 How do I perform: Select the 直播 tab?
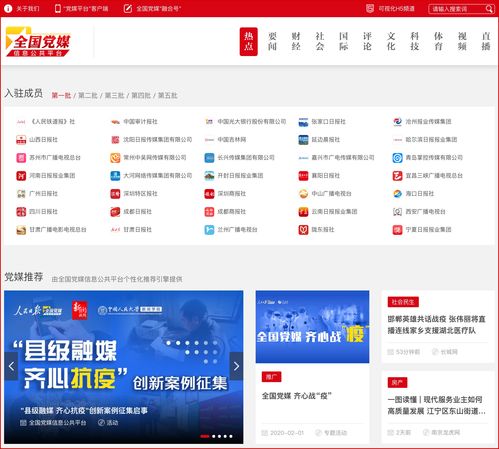click(486, 41)
